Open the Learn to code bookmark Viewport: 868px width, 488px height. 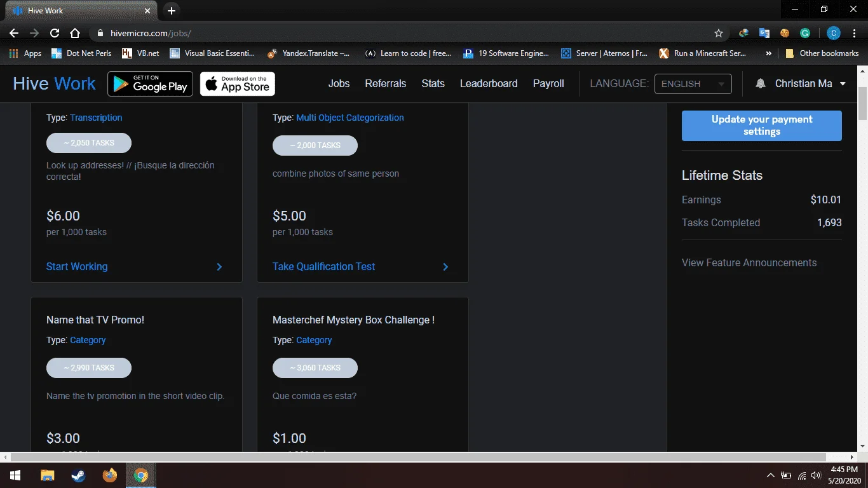pos(409,53)
